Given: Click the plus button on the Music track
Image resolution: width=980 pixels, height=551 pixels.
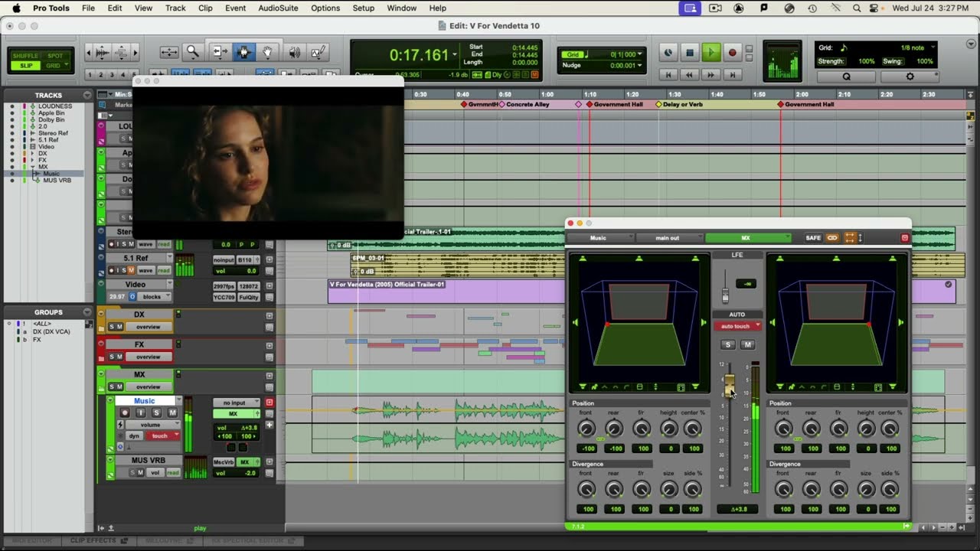Looking at the screenshot, I should point(269,425).
